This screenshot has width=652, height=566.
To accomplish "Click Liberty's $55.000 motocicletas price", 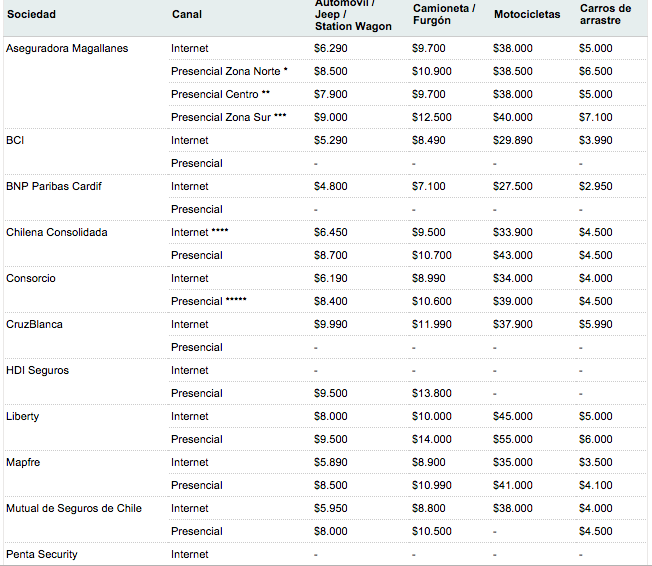I will coord(513,439).
